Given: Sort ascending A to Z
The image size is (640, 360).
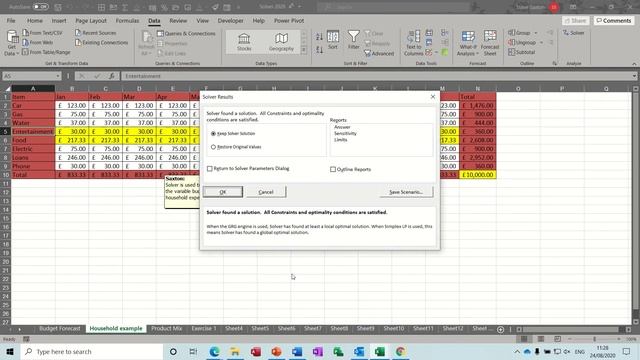Looking at the screenshot, I should tap(319, 37).
